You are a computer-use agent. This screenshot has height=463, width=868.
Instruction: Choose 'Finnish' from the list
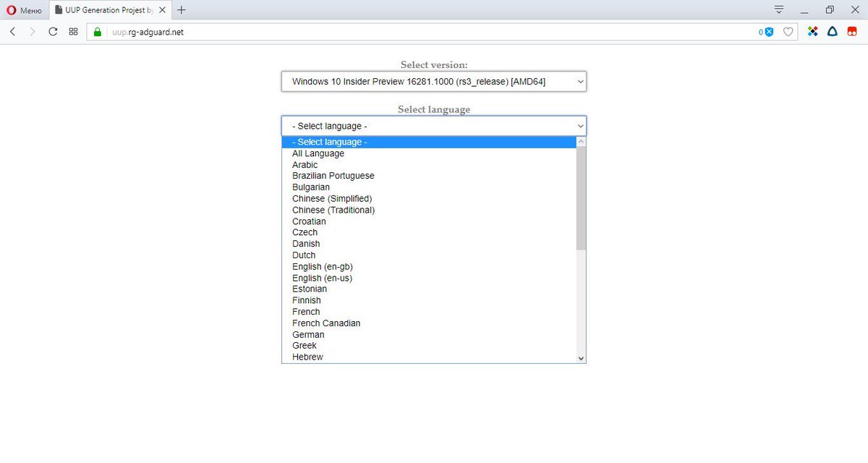[x=429, y=300]
